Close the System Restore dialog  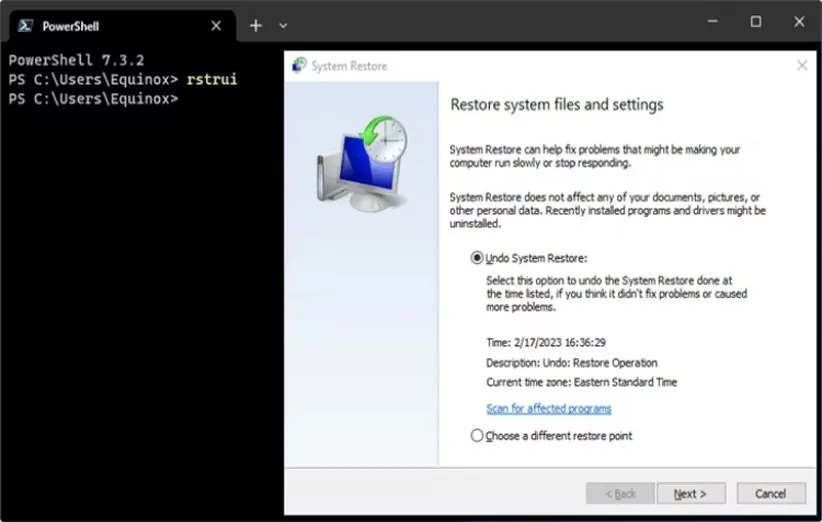801,66
